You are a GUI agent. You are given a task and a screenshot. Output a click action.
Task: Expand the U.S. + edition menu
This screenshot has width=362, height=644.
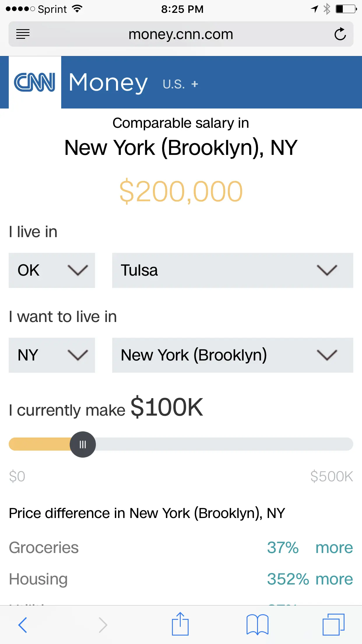click(180, 84)
